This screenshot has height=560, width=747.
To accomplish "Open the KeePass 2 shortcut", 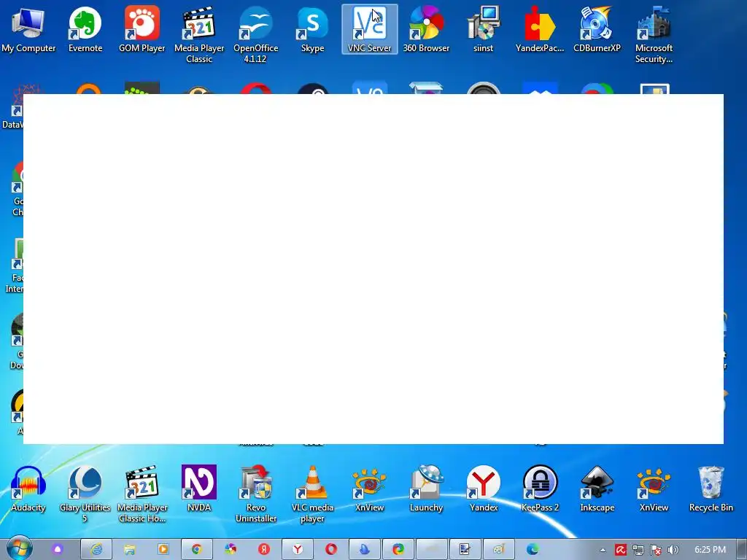I will coord(540,489).
